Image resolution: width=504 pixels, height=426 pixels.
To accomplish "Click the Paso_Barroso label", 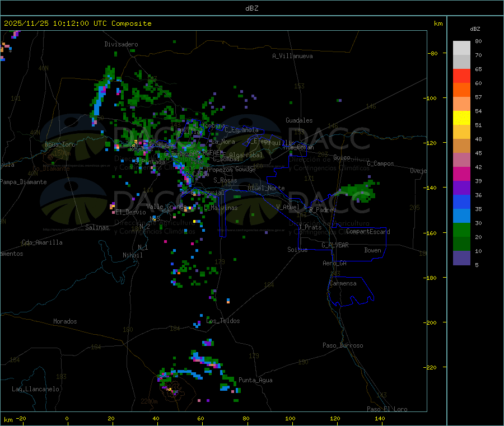I will pos(343,345).
